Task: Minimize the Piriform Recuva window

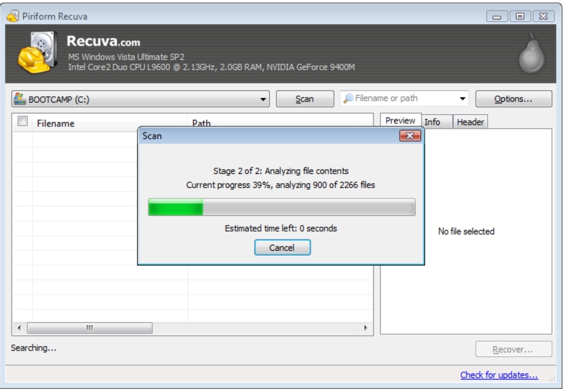Action: pos(497,16)
